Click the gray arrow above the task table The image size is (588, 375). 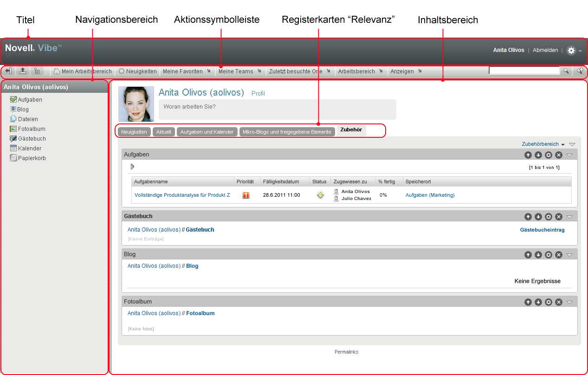click(133, 166)
